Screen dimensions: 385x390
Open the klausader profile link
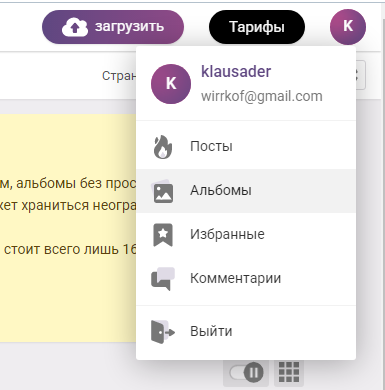[x=236, y=71]
